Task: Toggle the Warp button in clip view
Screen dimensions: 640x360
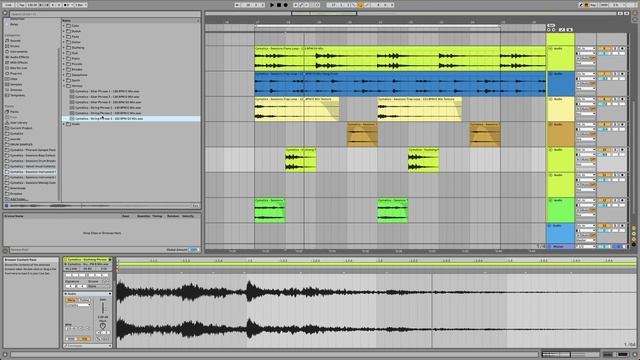Action: pos(71,300)
